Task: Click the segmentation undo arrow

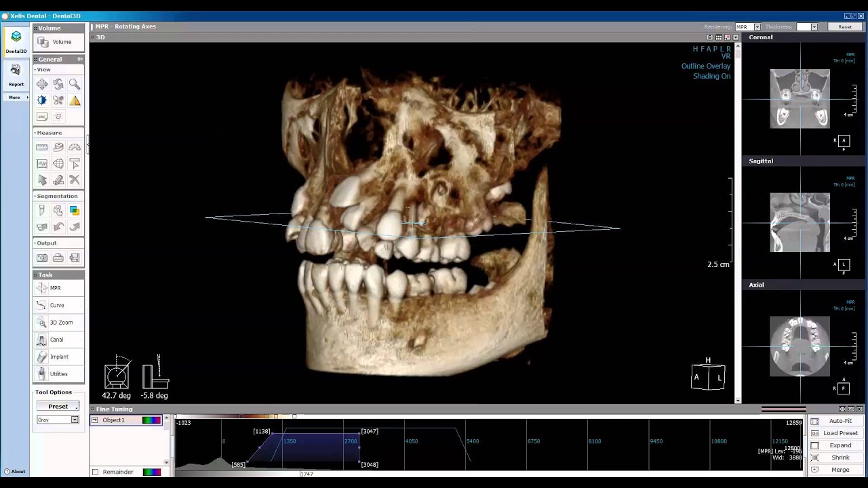Action: [x=58, y=227]
